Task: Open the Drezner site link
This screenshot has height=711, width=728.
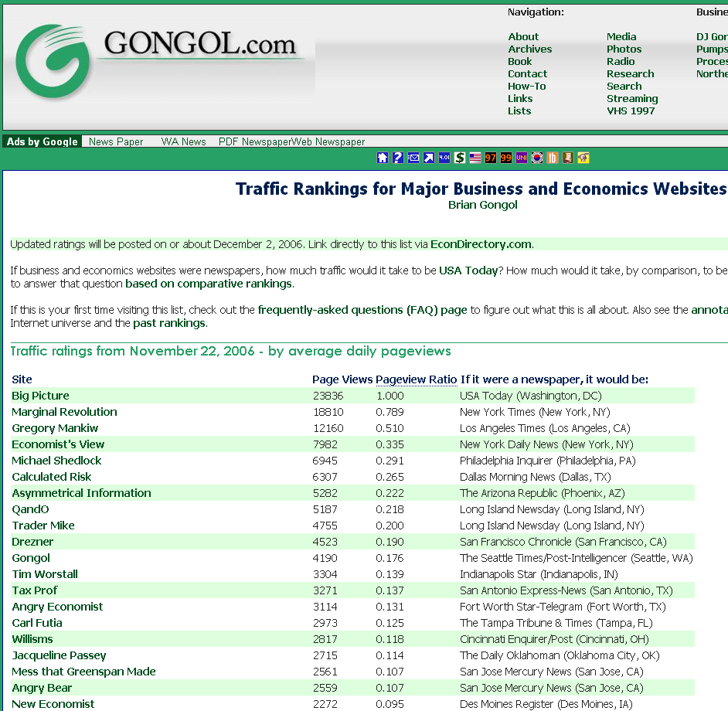Action: (x=32, y=542)
